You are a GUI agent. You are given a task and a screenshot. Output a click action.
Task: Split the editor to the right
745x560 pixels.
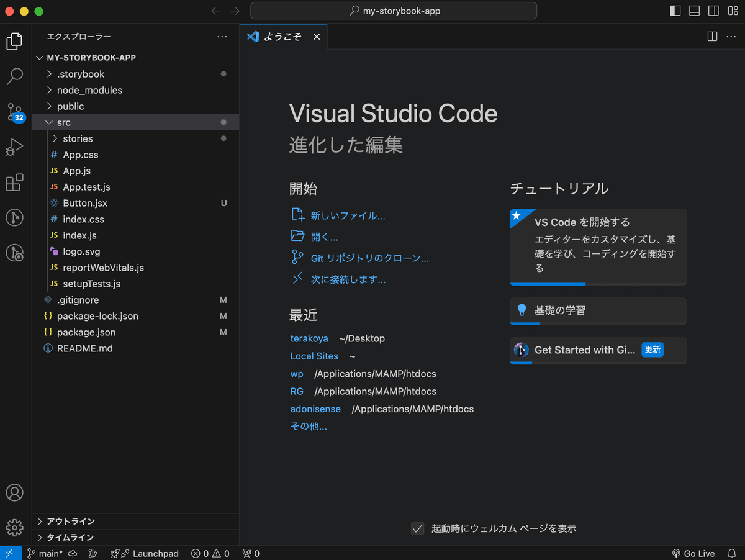[x=713, y=37]
